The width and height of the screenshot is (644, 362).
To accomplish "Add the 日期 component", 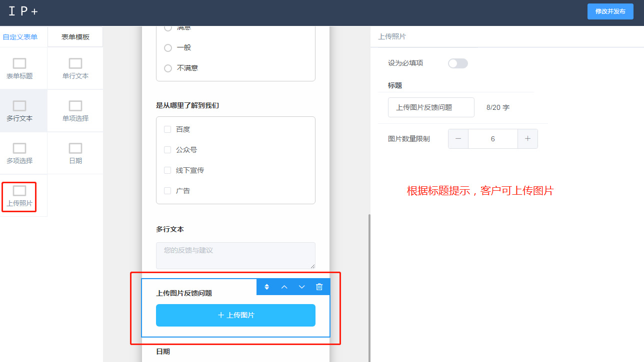I will click(75, 153).
